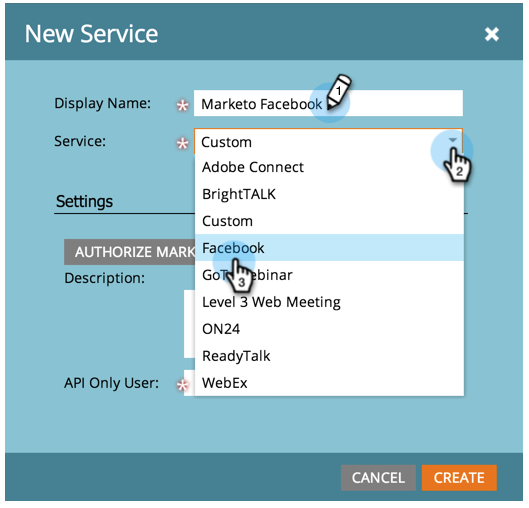Choose BrightTALK service option
This screenshot has height=508, width=529.
point(329,194)
